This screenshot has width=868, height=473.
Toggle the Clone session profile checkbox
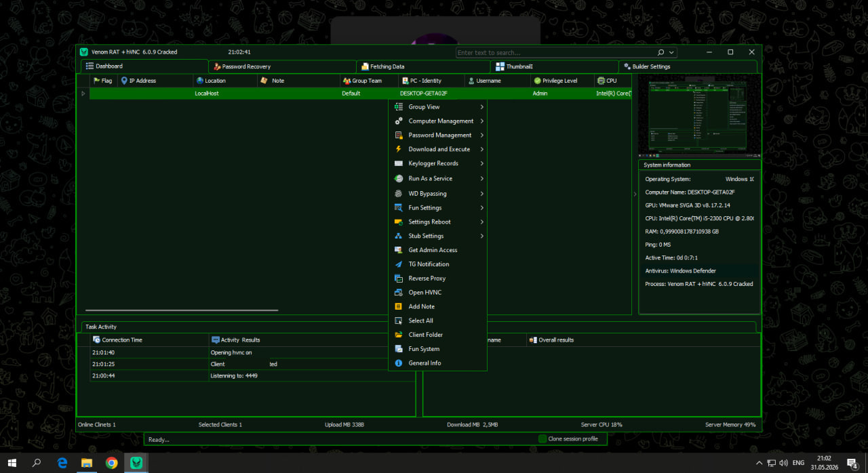[542, 439]
